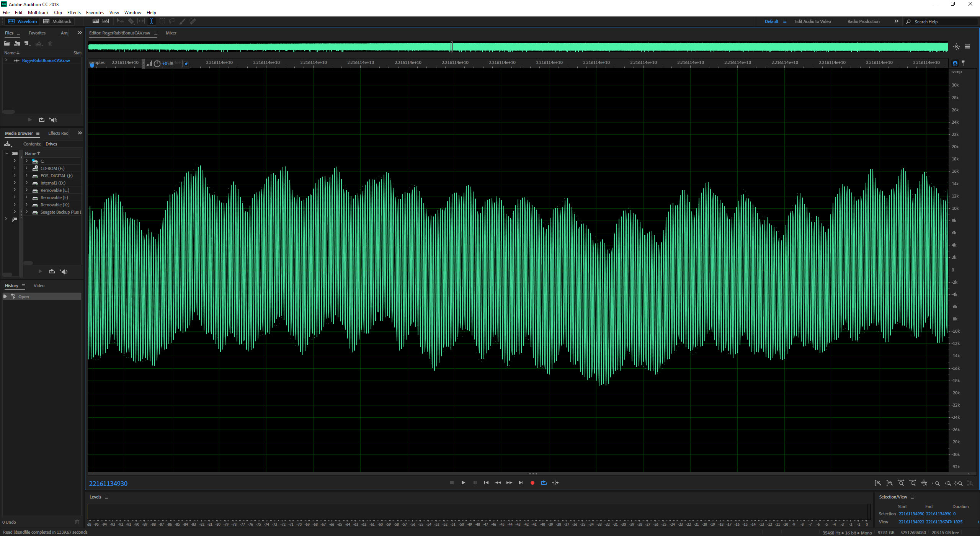Expand the CD-ROM (F:) drive

(26, 168)
